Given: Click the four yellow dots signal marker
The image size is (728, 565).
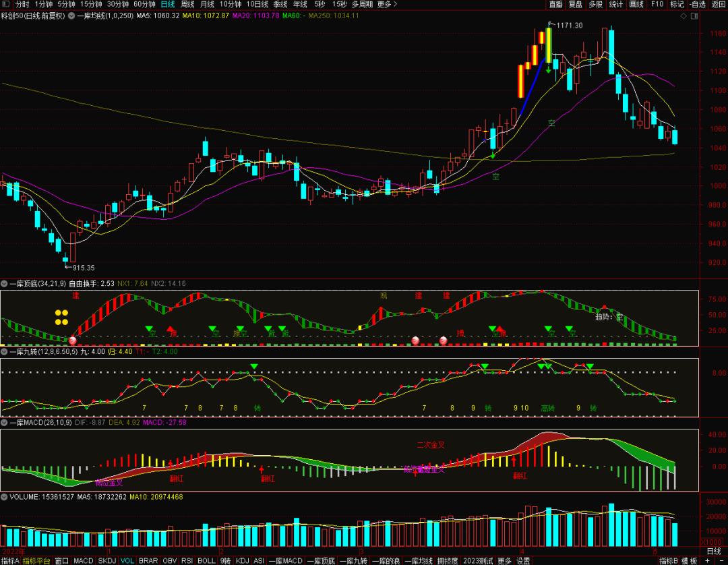Looking at the screenshot, I should 61,318.
